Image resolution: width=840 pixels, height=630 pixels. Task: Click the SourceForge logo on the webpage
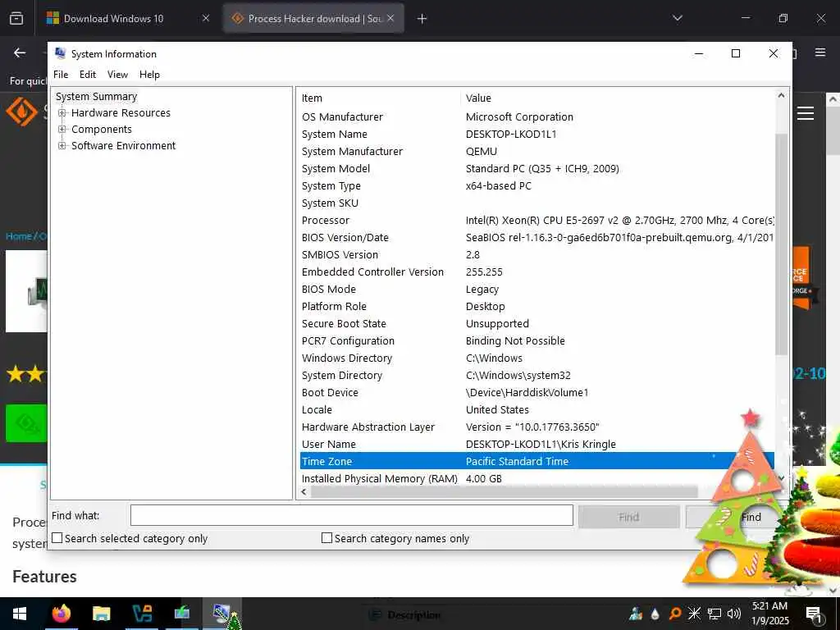point(21,112)
